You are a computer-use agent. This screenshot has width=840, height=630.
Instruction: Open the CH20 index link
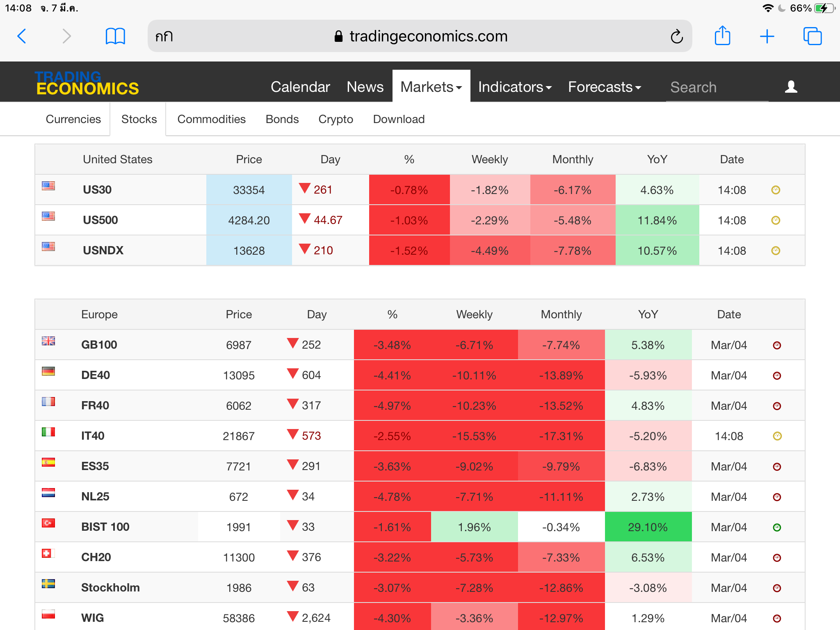click(96, 557)
